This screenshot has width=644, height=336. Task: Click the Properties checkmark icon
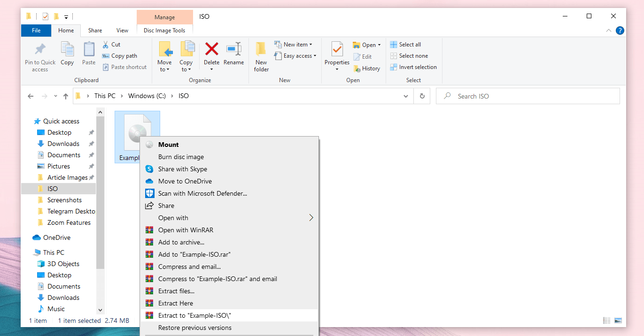337,49
